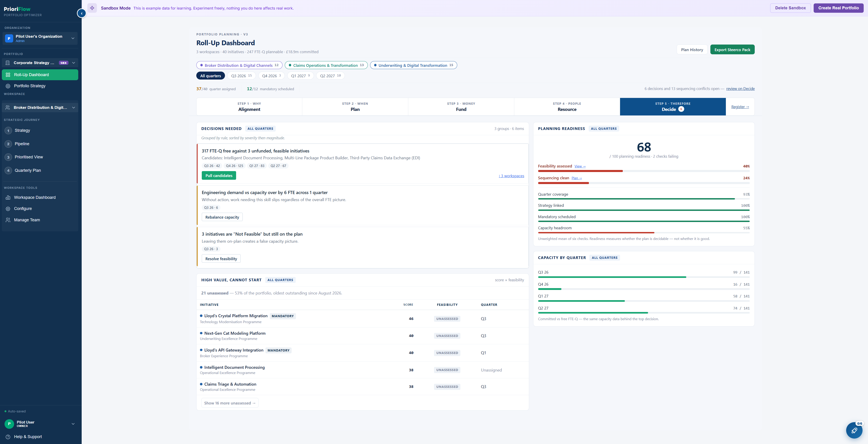868x444 pixels.
Task: Click the SBX badge on Corporate Strategy
Action: (x=63, y=63)
